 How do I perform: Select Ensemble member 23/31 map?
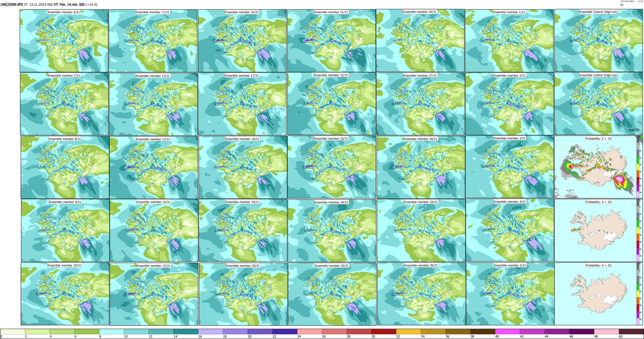331,167
